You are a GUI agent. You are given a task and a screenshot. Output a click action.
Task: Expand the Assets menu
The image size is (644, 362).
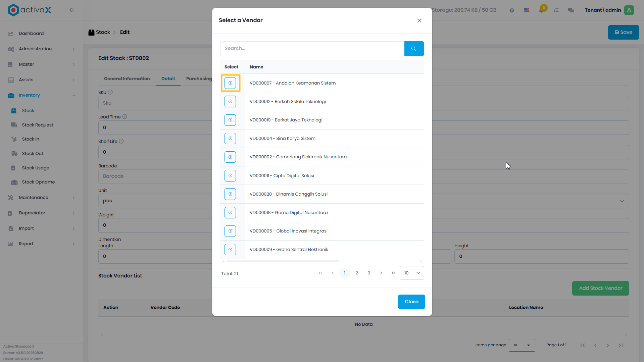42,80
